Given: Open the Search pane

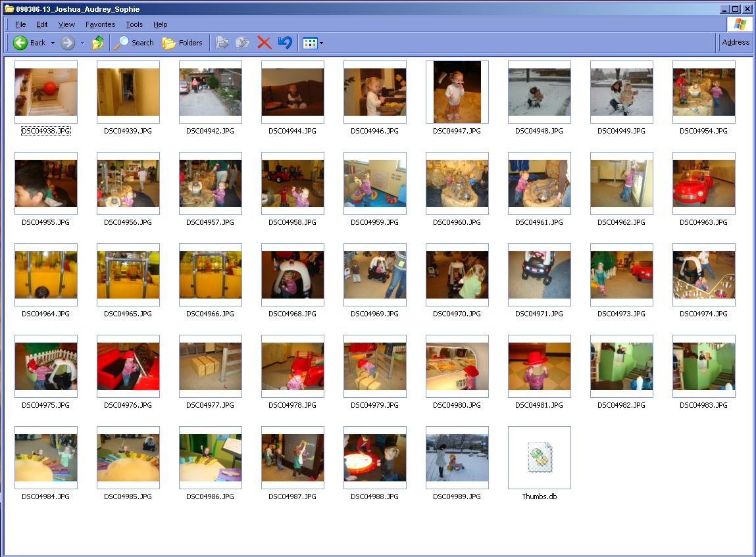Looking at the screenshot, I should pyautogui.click(x=134, y=43).
